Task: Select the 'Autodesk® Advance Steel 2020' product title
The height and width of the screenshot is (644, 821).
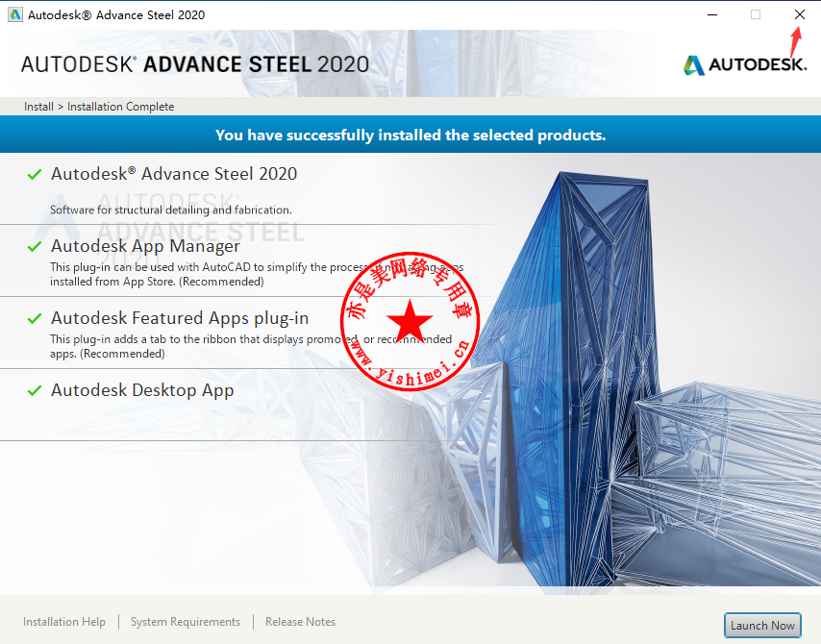Action: pyautogui.click(x=174, y=174)
